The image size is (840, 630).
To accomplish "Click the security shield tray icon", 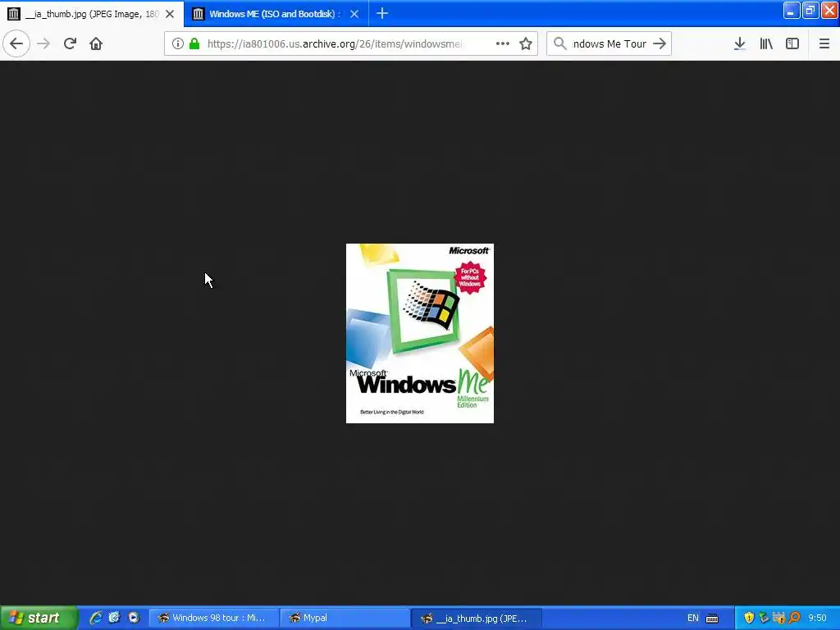I will click(x=749, y=618).
